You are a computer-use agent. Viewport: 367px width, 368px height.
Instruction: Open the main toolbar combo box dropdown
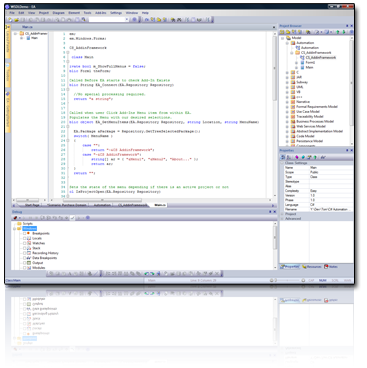pyautogui.click(x=127, y=20)
